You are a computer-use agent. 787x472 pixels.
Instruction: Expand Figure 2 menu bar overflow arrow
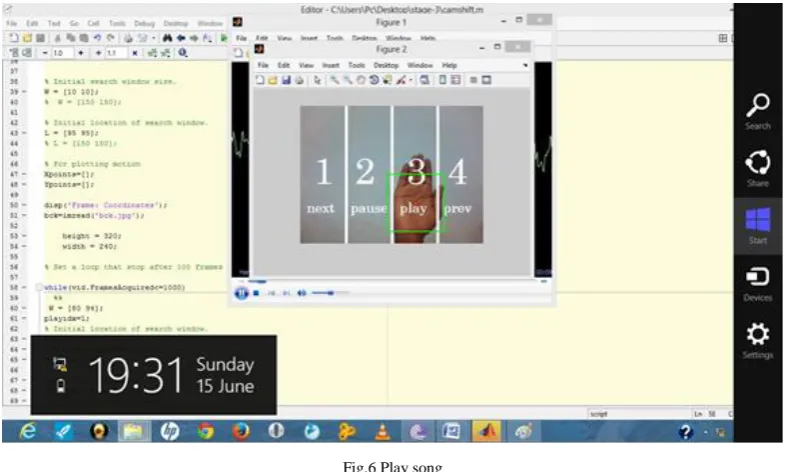(x=525, y=65)
